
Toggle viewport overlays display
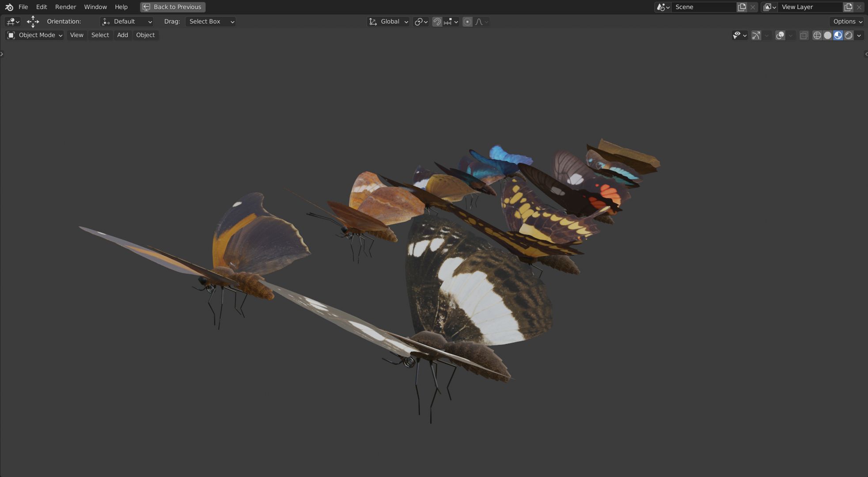[780, 35]
